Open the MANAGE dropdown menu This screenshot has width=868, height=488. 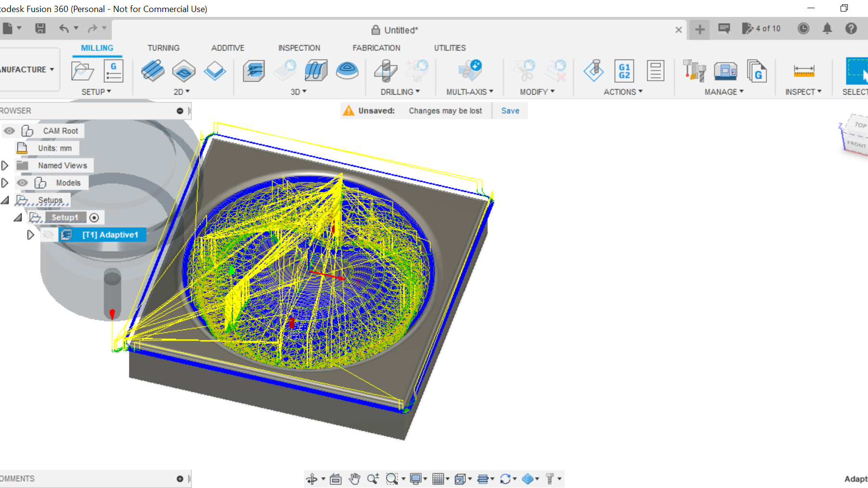[724, 92]
